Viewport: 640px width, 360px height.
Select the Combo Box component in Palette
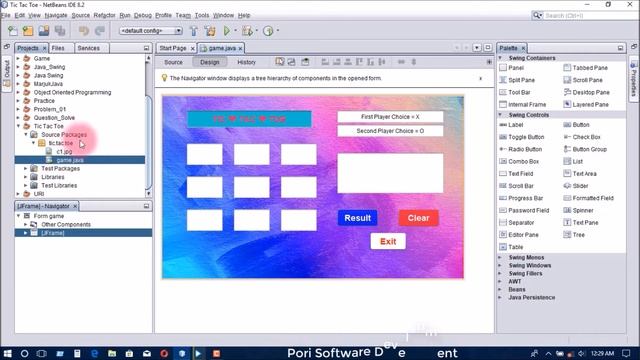(519, 162)
